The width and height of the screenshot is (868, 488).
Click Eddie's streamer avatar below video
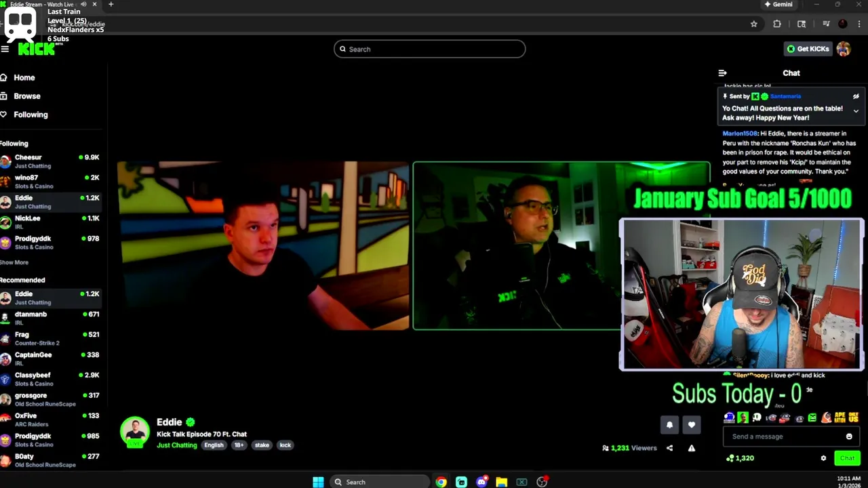coord(135,432)
